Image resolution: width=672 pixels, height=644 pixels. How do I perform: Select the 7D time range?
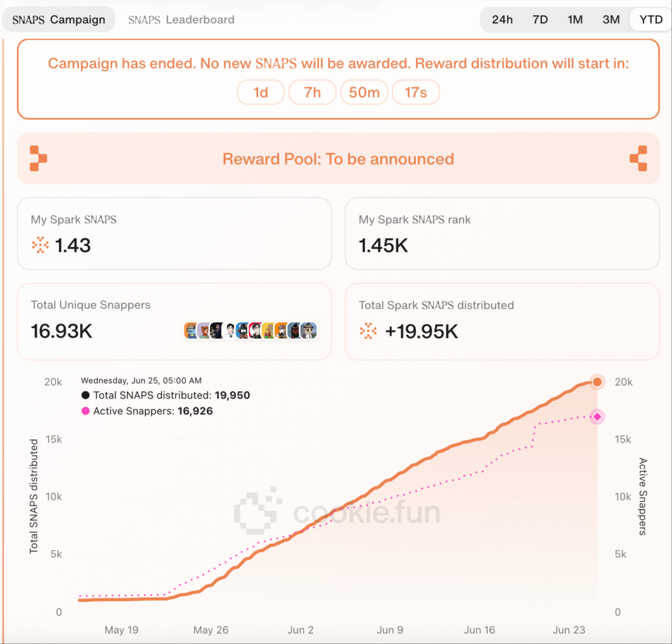(x=540, y=20)
